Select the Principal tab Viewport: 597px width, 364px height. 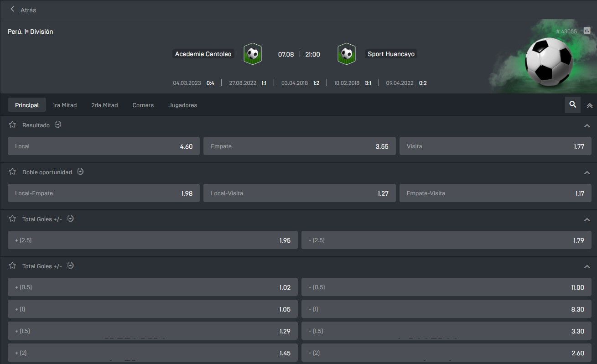pyautogui.click(x=27, y=105)
